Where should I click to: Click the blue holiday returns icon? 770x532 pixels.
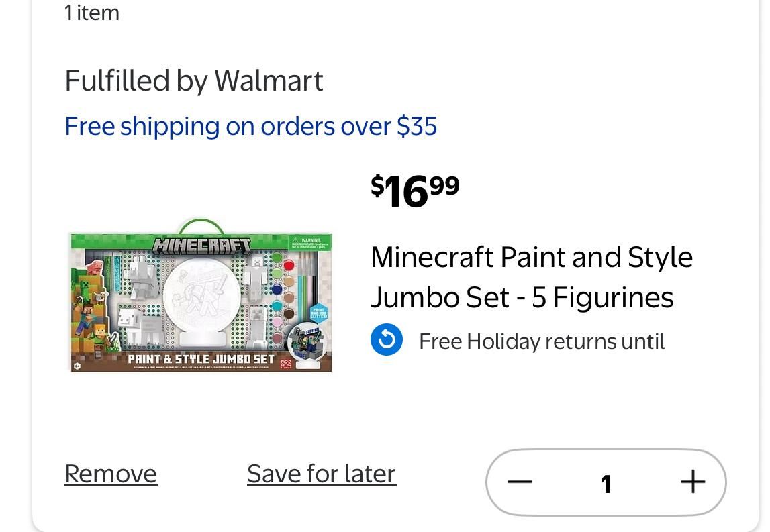(387, 340)
